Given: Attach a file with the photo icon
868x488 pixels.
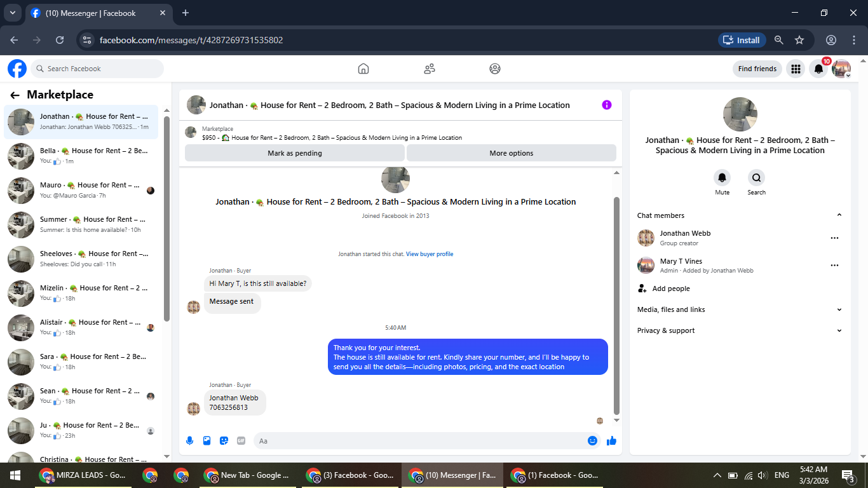Looking at the screenshot, I should (x=207, y=441).
